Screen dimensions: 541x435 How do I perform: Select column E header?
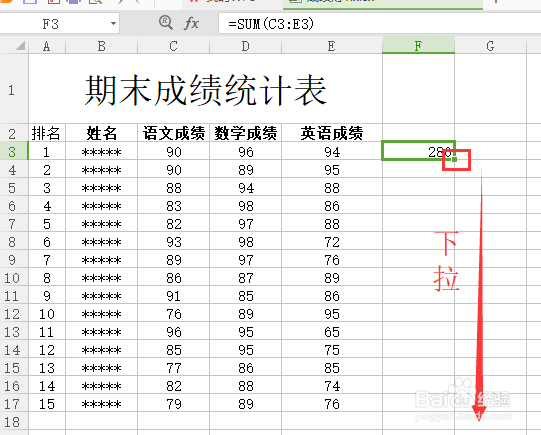click(x=332, y=46)
